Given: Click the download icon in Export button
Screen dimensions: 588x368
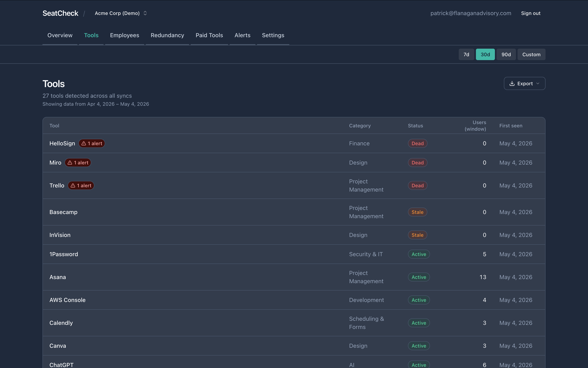Looking at the screenshot, I should 512,83.
